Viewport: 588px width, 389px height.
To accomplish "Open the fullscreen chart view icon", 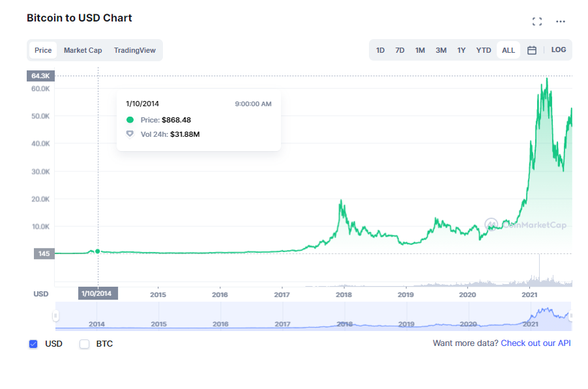I will [x=537, y=22].
